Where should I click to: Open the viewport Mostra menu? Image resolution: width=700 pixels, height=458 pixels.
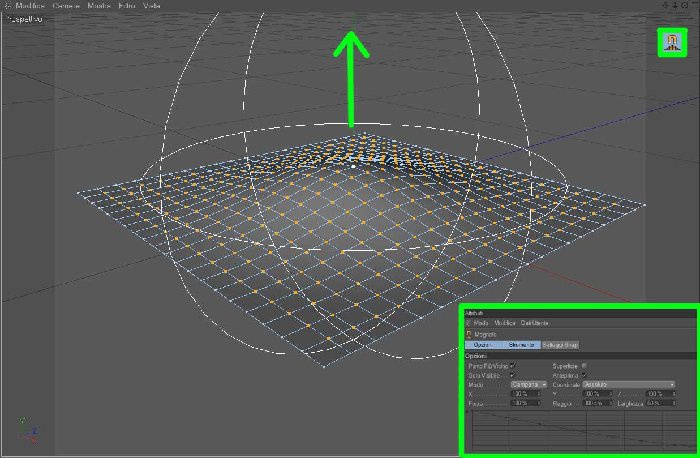click(99, 5)
